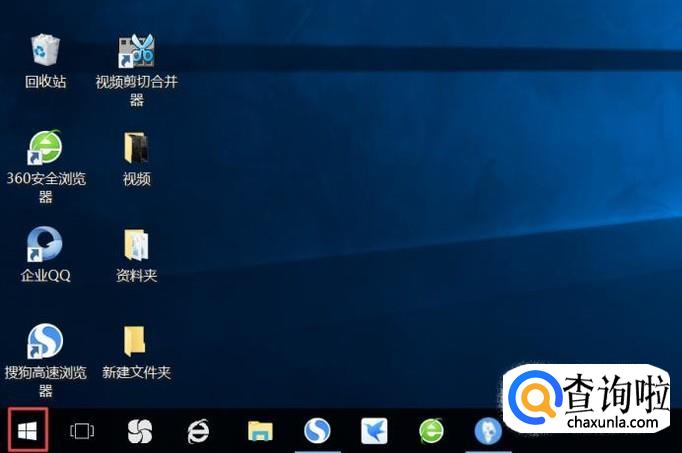Screen dimensions: 682x453
Task: Select the 360安全浏览器 desktop shortcut
Action: point(45,167)
